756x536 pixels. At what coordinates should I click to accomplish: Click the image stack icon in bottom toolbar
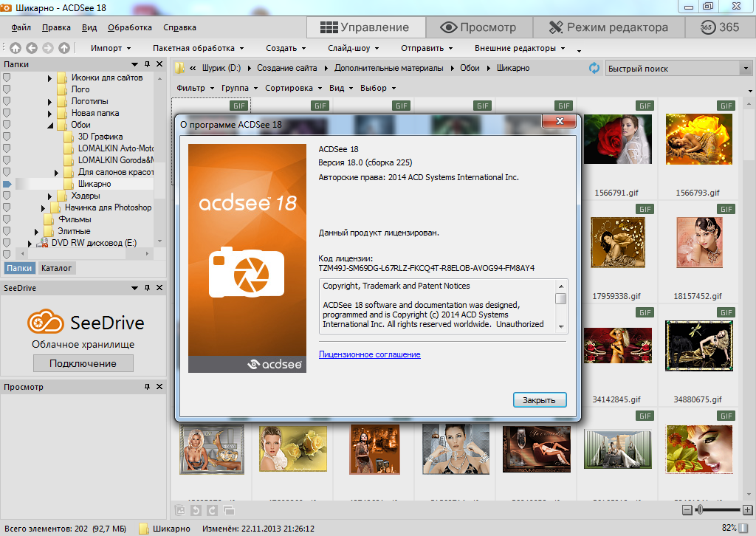coord(180,510)
